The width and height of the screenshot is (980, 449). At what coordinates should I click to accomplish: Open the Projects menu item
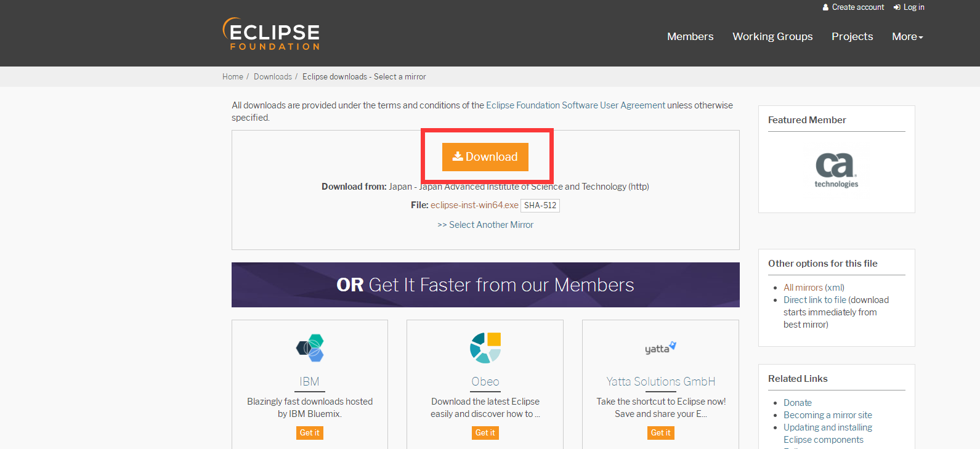click(852, 36)
